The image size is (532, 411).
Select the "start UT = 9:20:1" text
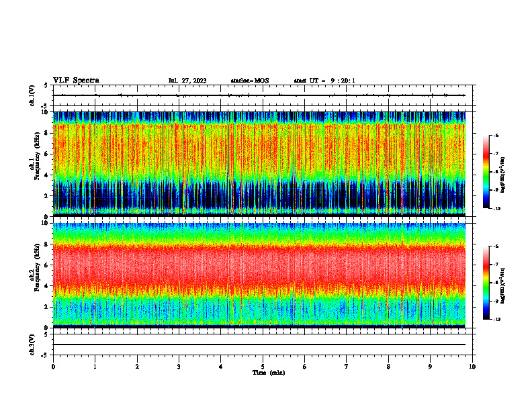coord(324,81)
